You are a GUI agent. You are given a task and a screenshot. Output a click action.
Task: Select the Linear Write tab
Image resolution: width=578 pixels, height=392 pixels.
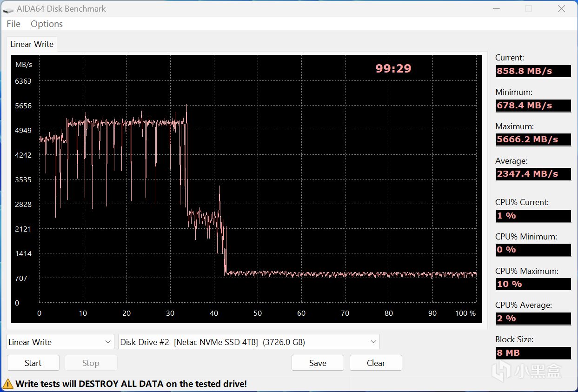(32, 44)
